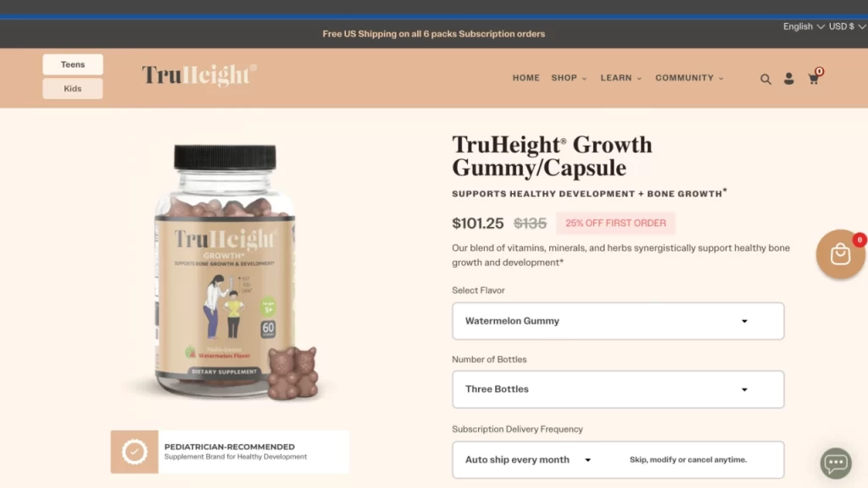This screenshot has width=868, height=488.
Task: Open the English language selector
Action: point(804,26)
